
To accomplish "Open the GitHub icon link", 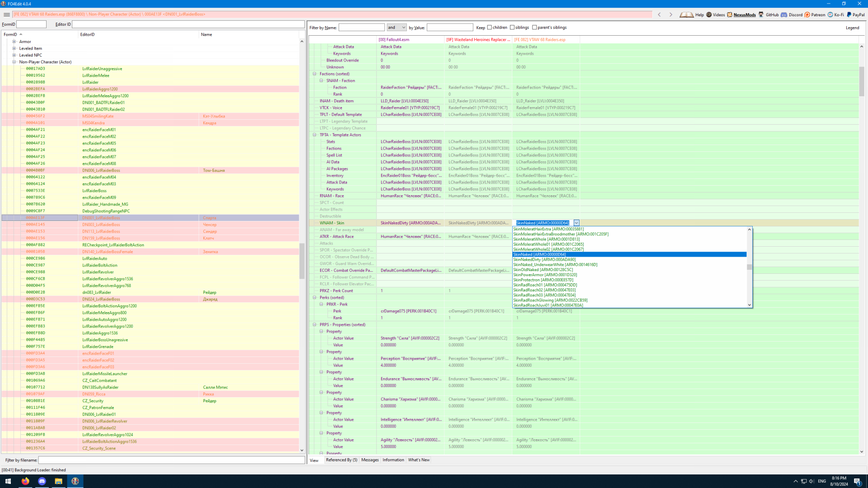I will (x=761, y=14).
